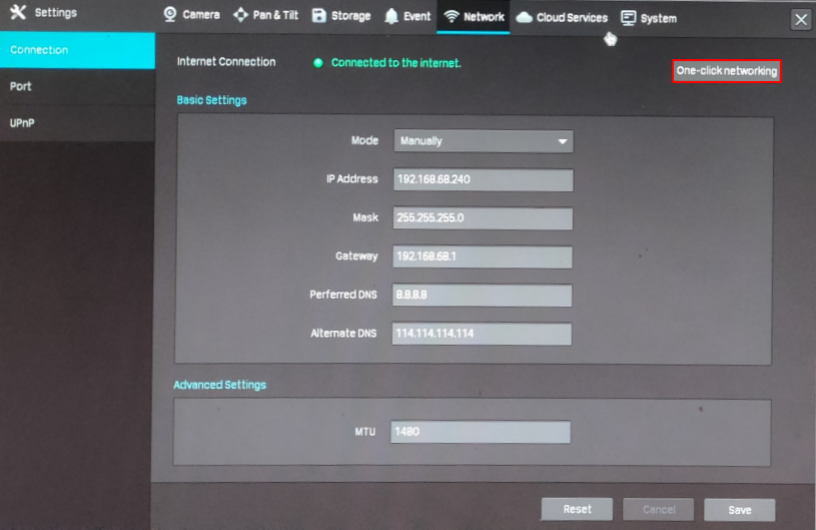This screenshot has height=530, width=816.
Task: Click the Storage floppy disk icon
Action: [x=319, y=16]
